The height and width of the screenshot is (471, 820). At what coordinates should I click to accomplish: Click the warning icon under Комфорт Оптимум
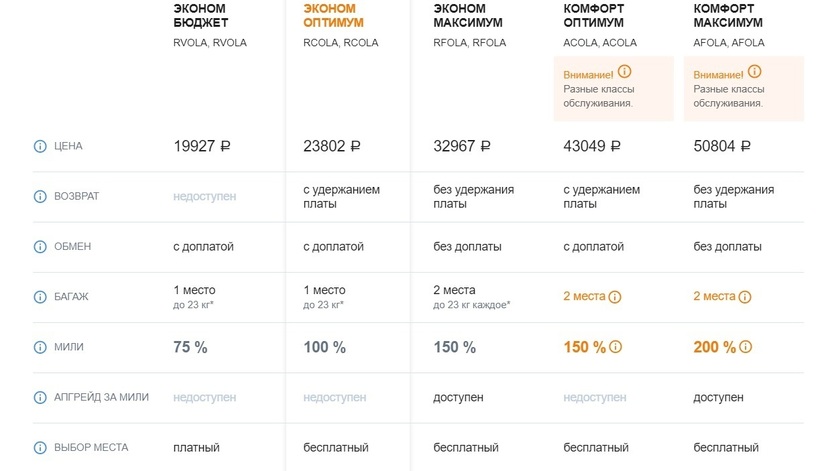click(625, 72)
